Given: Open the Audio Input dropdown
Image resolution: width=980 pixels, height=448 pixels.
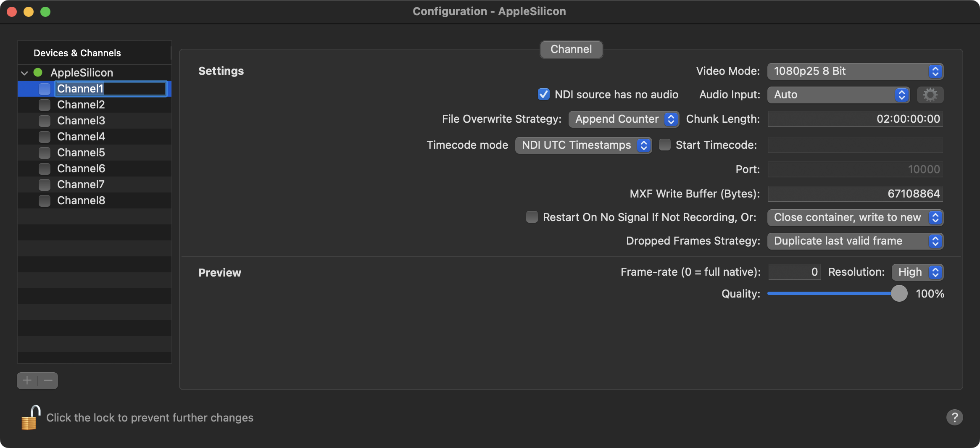Looking at the screenshot, I should pos(838,95).
